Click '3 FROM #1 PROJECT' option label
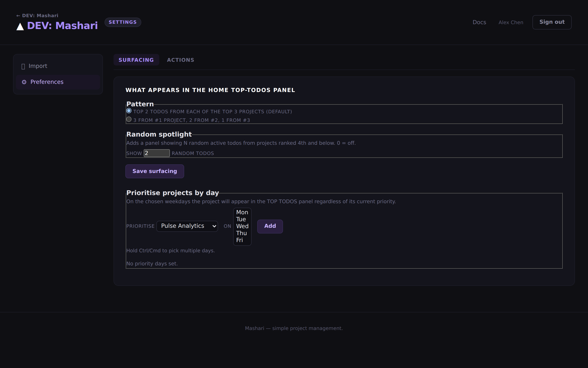This screenshot has height=368, width=588. (x=192, y=120)
